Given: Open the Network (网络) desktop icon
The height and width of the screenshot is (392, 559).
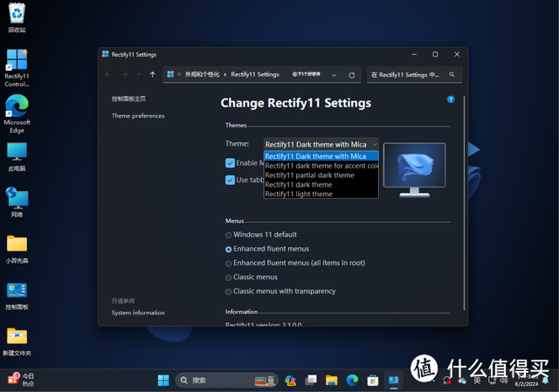Looking at the screenshot, I should [x=17, y=202].
